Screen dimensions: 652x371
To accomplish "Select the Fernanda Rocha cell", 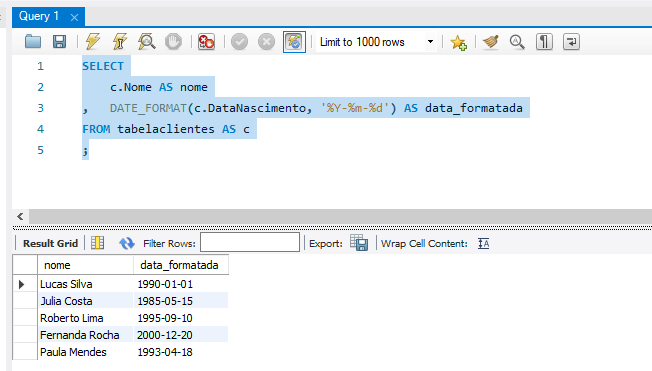I will point(86,335).
